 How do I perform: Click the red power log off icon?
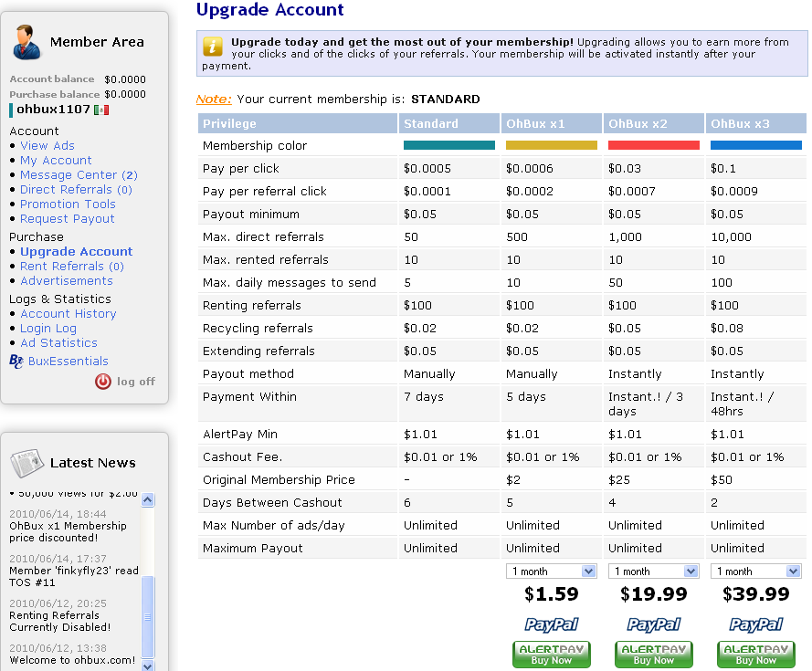103,382
